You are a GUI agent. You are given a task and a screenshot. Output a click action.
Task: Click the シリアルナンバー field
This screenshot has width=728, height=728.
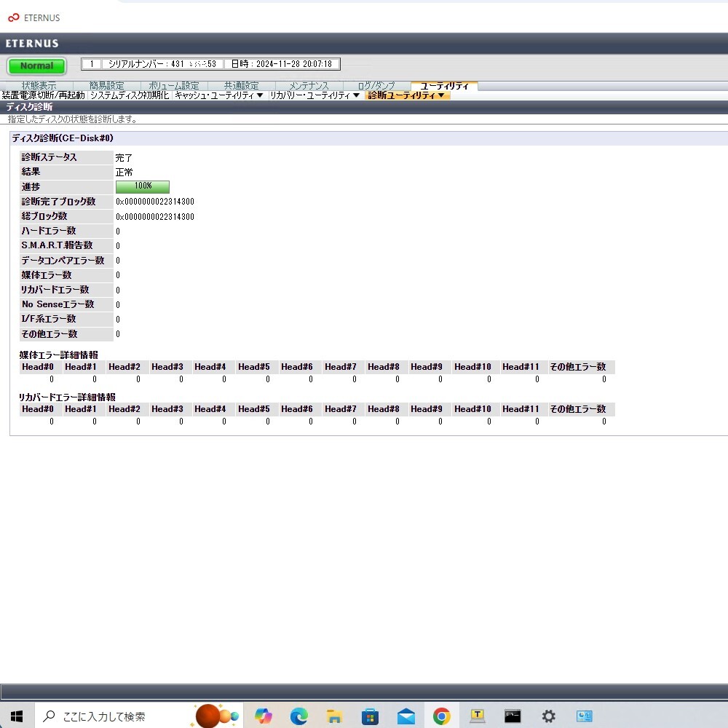[162, 64]
